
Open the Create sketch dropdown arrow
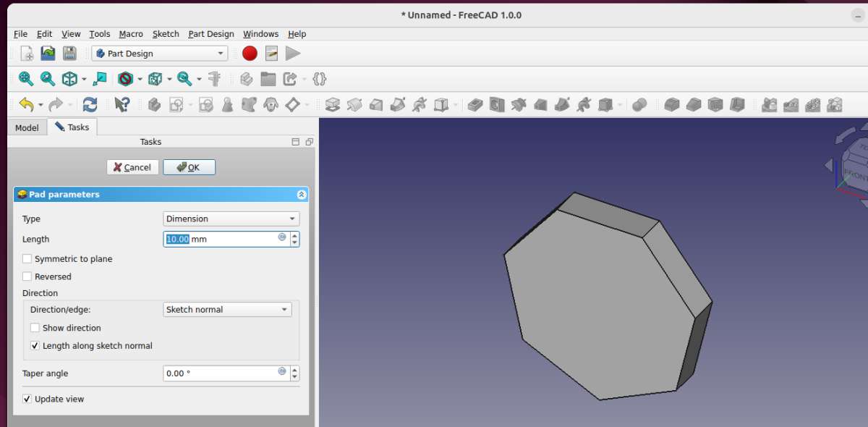190,105
